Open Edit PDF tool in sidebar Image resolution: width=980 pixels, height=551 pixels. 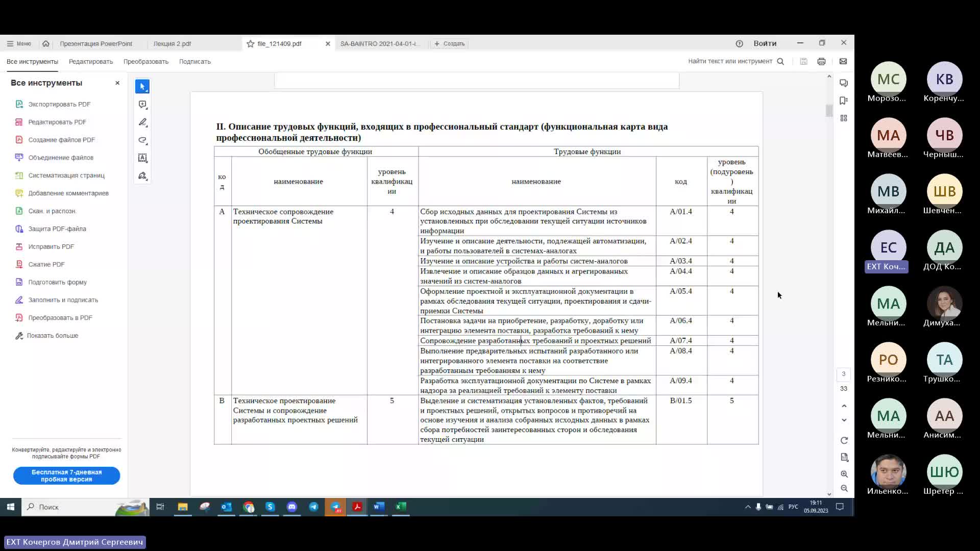click(57, 122)
